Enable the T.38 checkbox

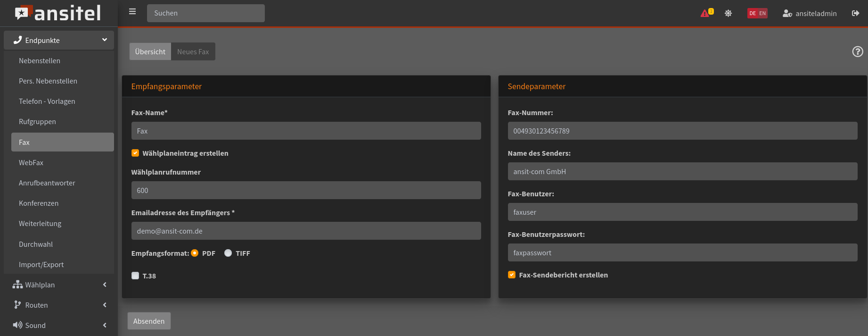click(x=135, y=276)
